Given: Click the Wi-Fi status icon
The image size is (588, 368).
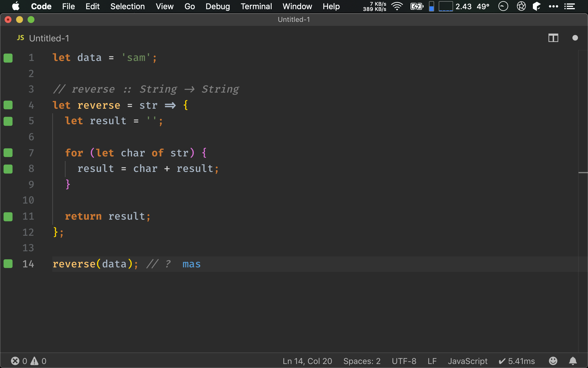Looking at the screenshot, I should (397, 6).
